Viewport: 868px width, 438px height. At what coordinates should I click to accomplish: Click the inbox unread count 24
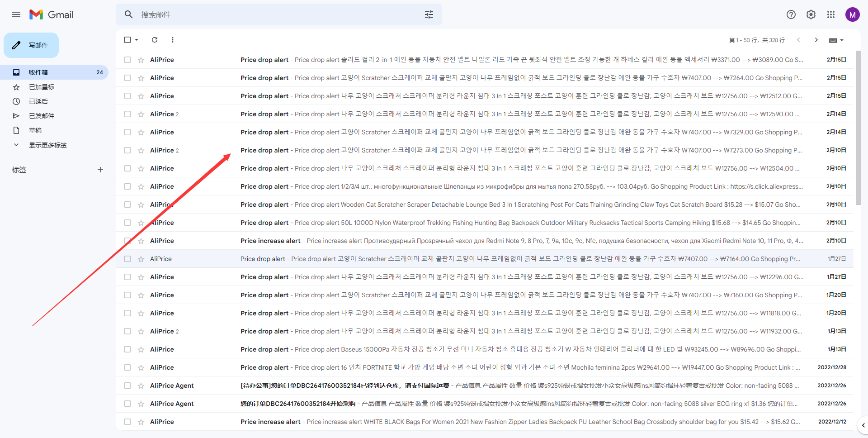pyautogui.click(x=99, y=72)
